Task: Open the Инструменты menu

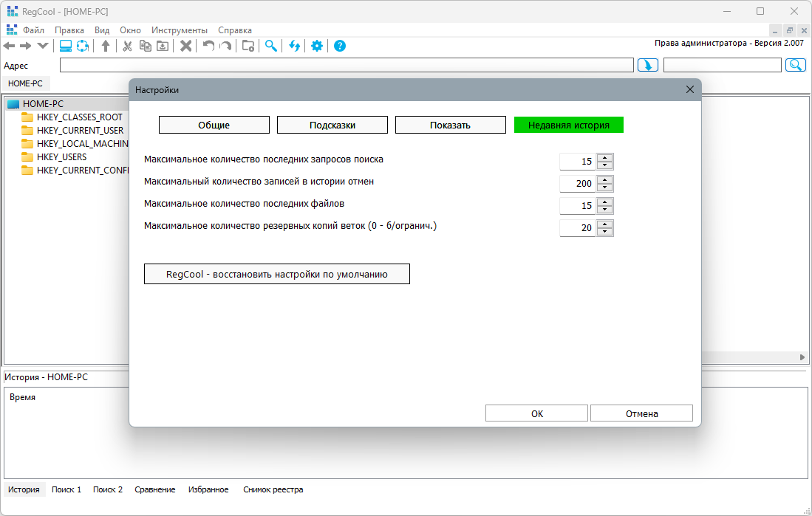Action: pyautogui.click(x=180, y=30)
